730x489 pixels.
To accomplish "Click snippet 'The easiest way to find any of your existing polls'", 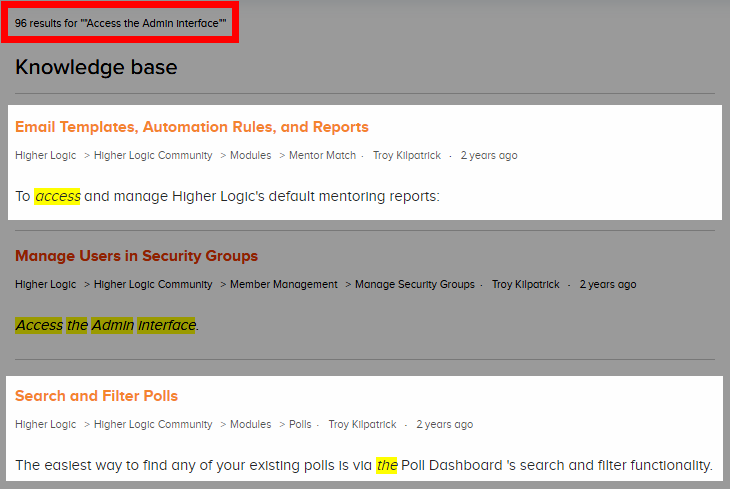I will coord(364,465).
